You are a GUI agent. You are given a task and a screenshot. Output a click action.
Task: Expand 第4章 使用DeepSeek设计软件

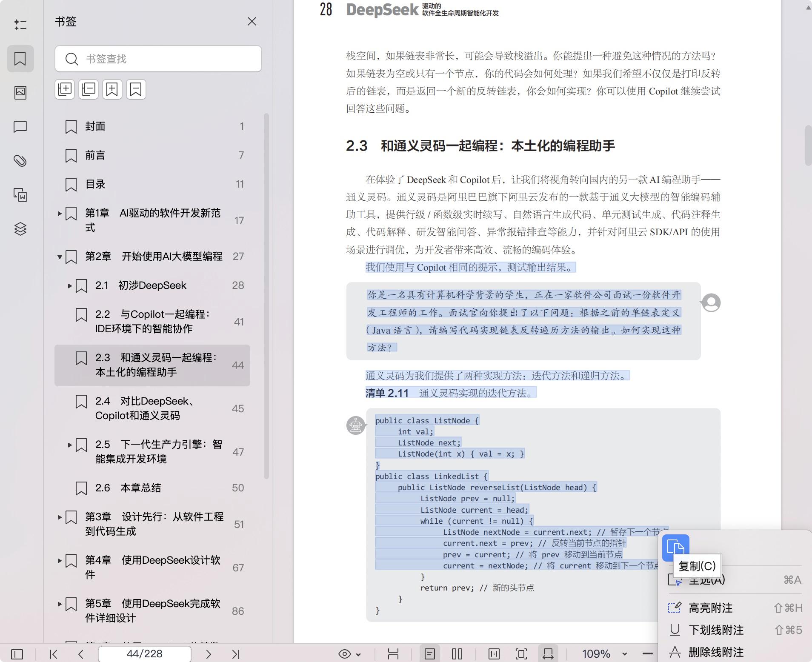[x=60, y=561]
